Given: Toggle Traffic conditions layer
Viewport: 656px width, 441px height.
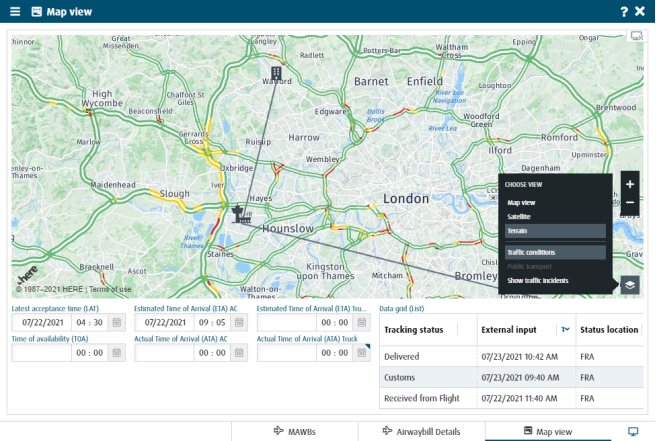Looking at the screenshot, I should [x=555, y=252].
